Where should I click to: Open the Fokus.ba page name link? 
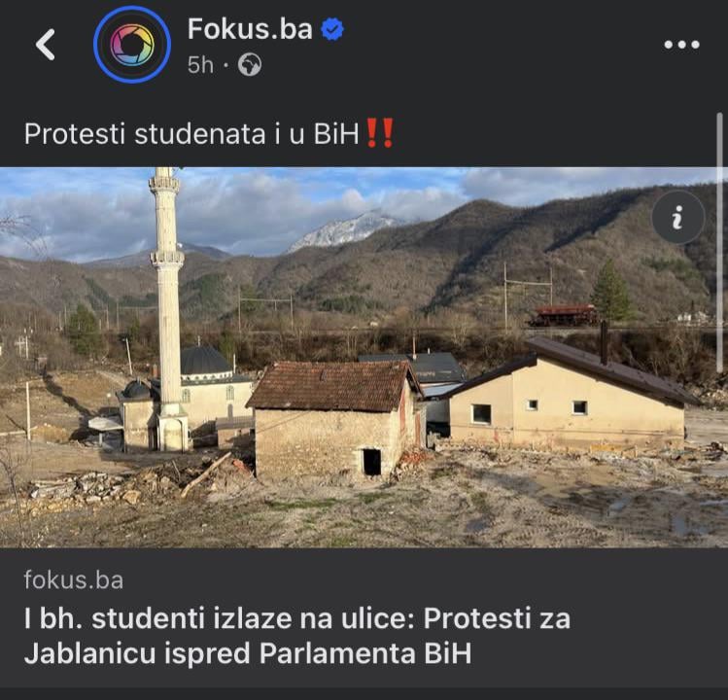pyautogui.click(x=250, y=29)
